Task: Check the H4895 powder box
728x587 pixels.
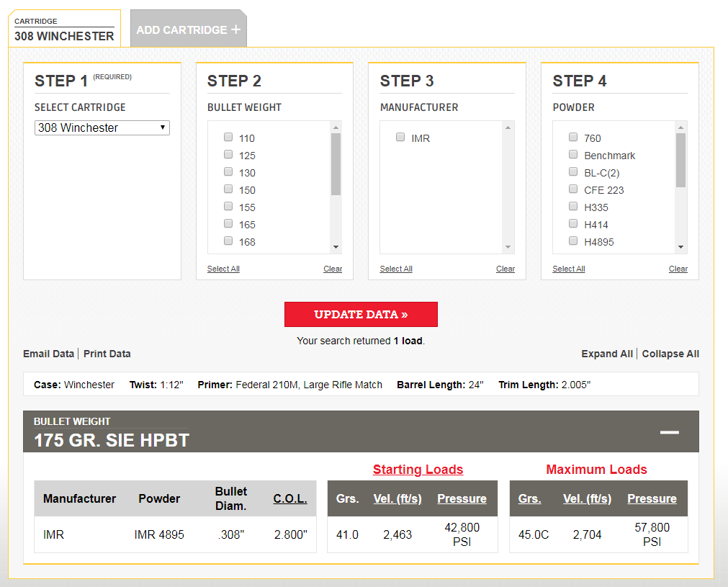Action: [x=573, y=241]
